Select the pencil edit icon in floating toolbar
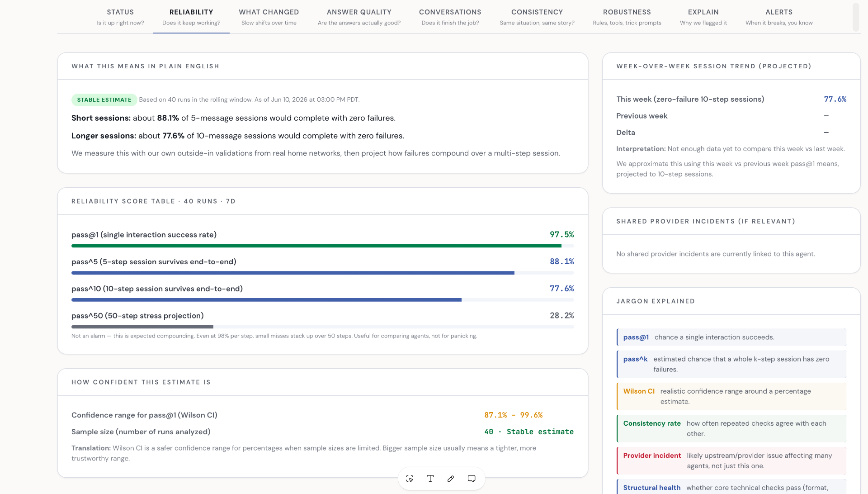Viewport: 868px width, 494px height. click(x=451, y=479)
